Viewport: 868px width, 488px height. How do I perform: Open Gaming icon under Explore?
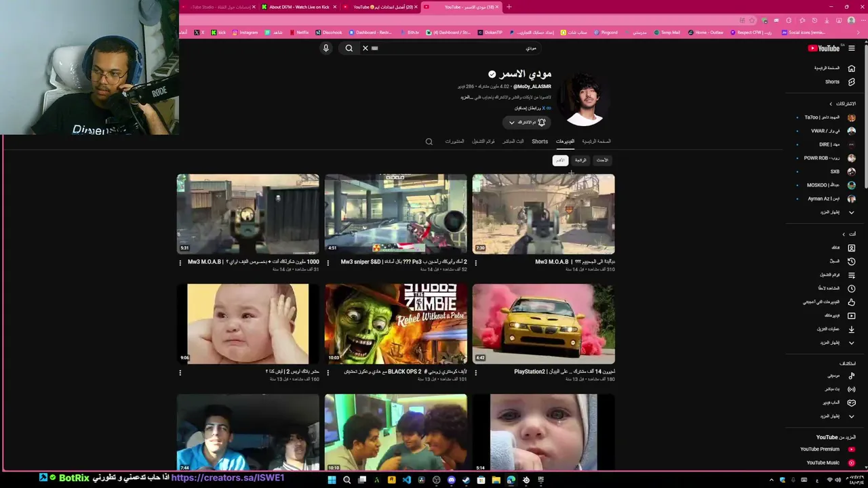[851, 403]
